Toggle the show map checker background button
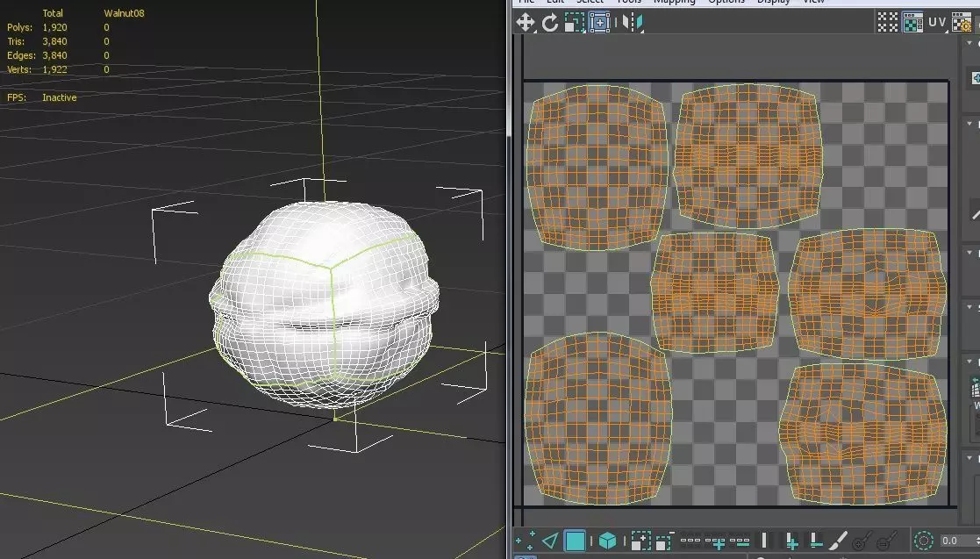This screenshot has height=559, width=980. pyautogui.click(x=912, y=22)
